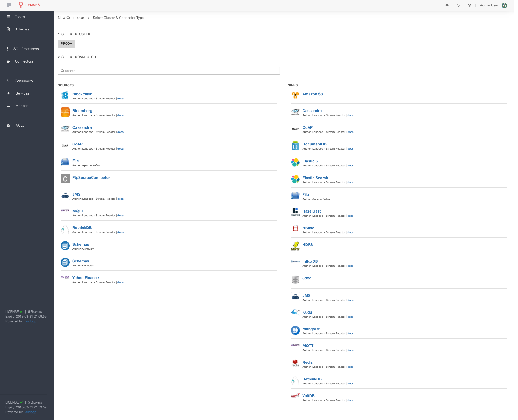Expand the PROD cluster dropdown
This screenshot has width=518, height=420.
(x=66, y=43)
